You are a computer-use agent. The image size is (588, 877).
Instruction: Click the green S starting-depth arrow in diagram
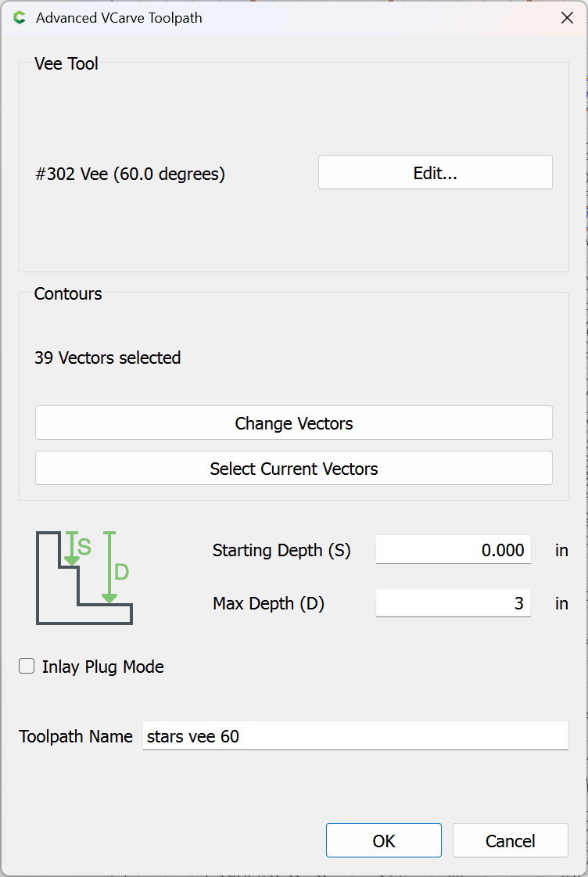pos(72,548)
